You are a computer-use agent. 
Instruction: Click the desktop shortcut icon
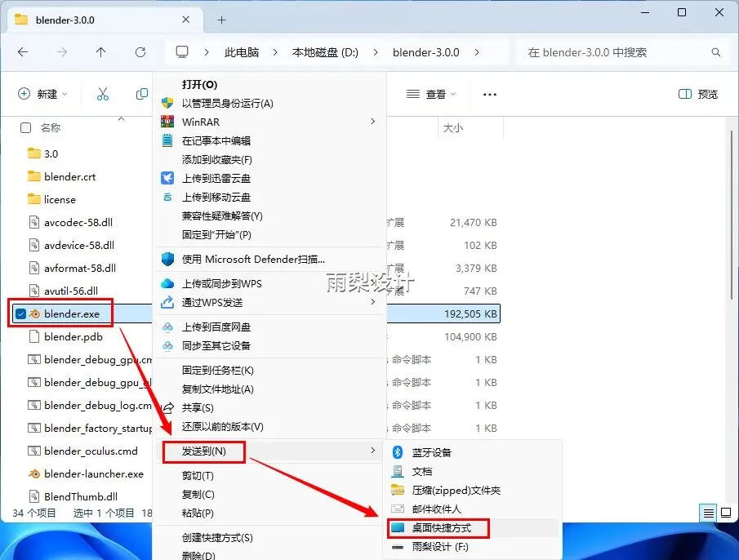click(398, 527)
